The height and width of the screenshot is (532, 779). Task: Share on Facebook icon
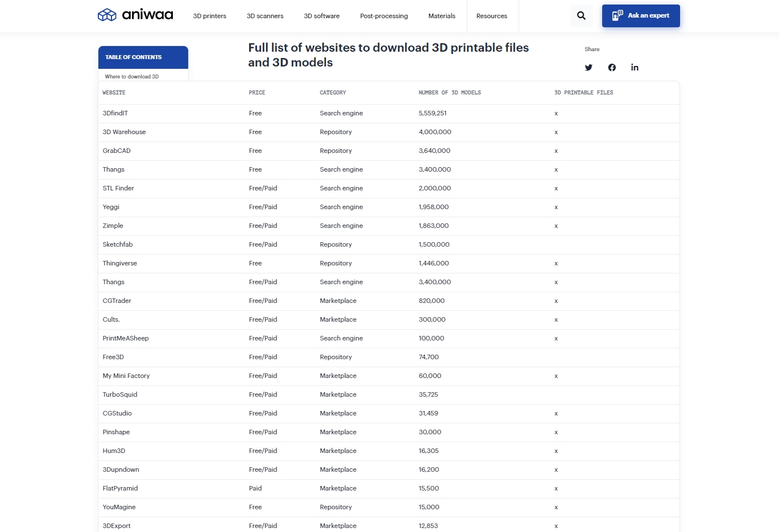612,68
